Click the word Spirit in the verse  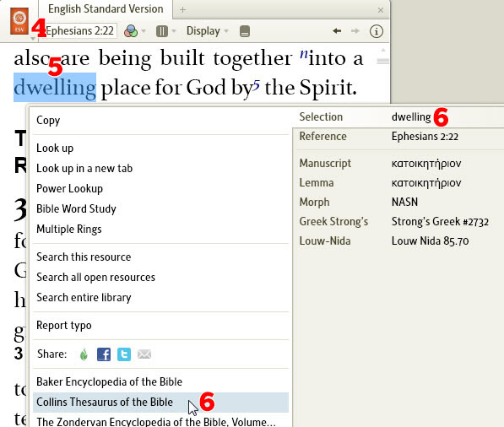pos(327,88)
